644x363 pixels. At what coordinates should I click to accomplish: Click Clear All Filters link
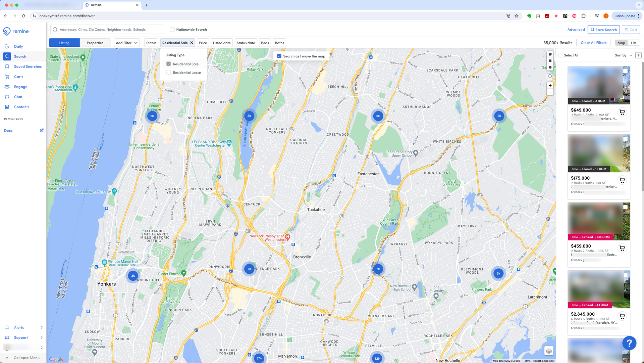(x=593, y=43)
